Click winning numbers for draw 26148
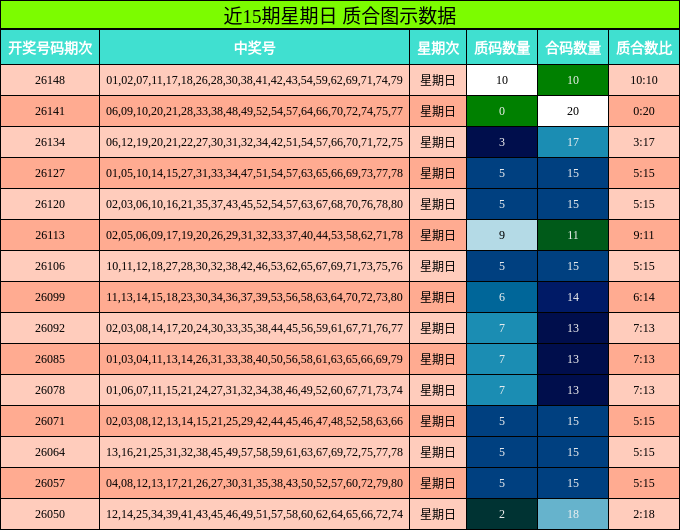680x530 pixels. click(255, 80)
